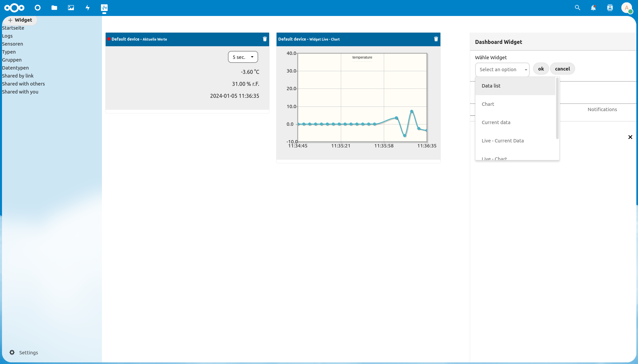This screenshot has width=638, height=364.
Task: Click the widget dropdown list scrollbar
Action: 557,108
